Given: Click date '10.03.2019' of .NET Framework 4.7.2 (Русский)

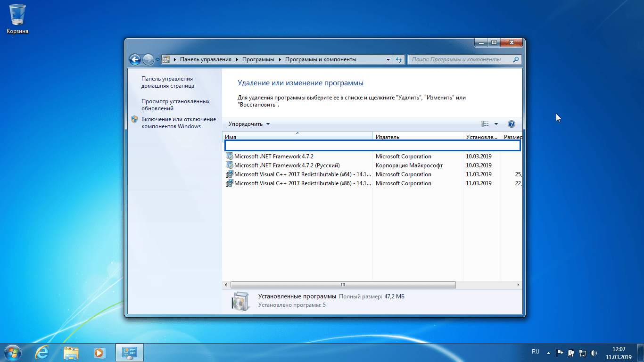Looking at the screenshot, I should (x=479, y=165).
